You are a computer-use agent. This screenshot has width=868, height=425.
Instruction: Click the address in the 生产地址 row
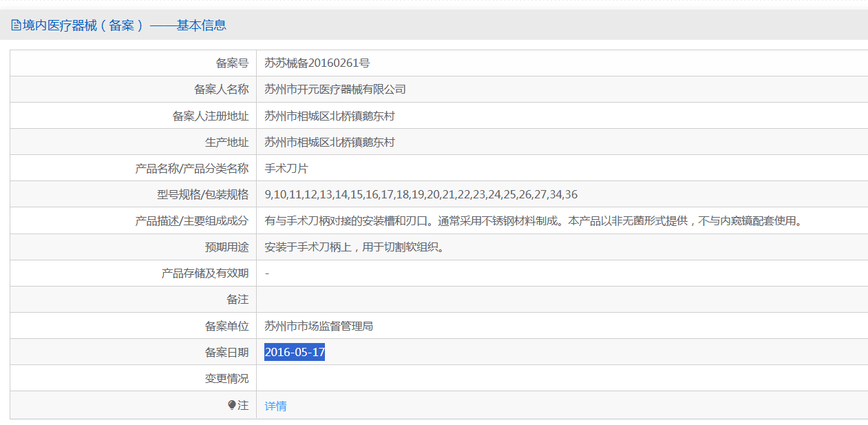pos(330,142)
